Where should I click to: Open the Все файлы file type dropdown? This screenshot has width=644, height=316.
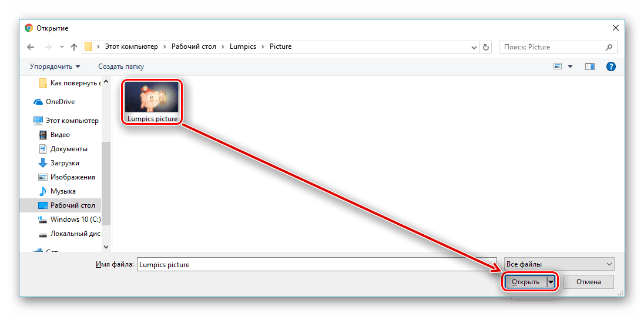(559, 264)
